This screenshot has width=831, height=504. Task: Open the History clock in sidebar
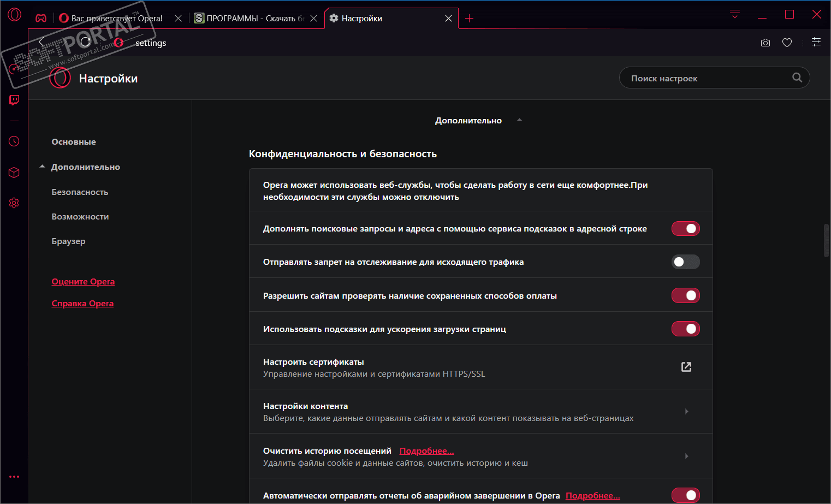(14, 141)
